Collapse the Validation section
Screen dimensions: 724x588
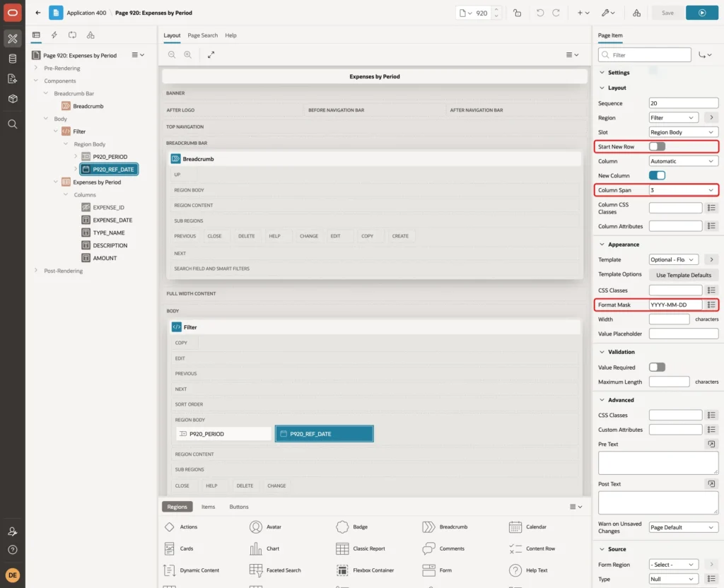point(602,352)
